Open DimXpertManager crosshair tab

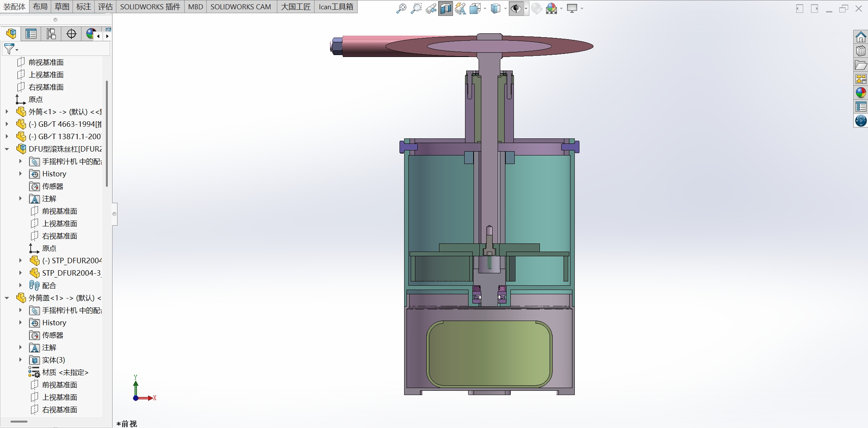tap(71, 34)
